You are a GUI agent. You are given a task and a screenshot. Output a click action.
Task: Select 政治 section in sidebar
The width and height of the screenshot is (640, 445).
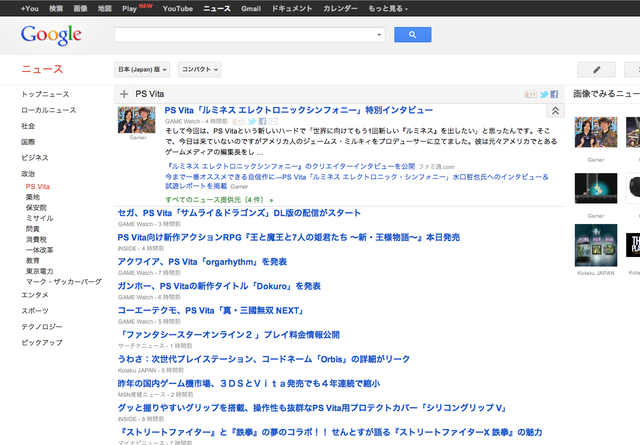(x=28, y=174)
